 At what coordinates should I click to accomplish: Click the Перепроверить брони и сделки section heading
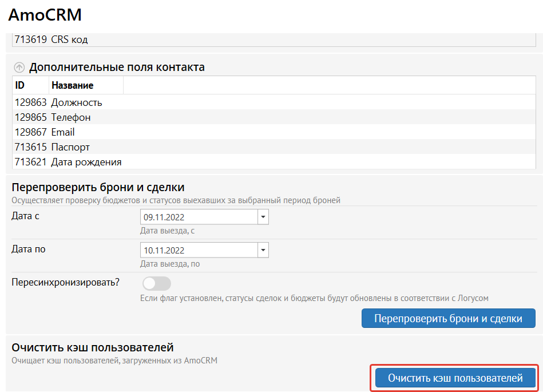tap(98, 187)
